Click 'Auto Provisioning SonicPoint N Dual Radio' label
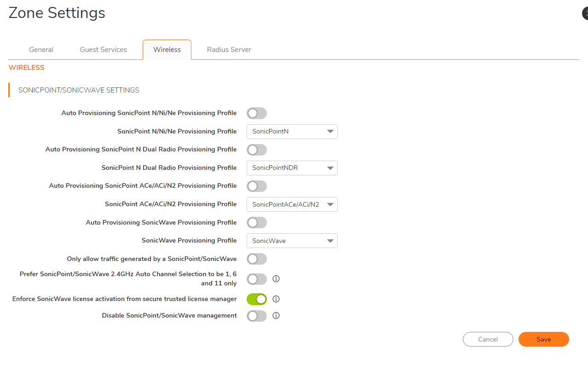The width and height of the screenshot is (588, 365). point(141,150)
